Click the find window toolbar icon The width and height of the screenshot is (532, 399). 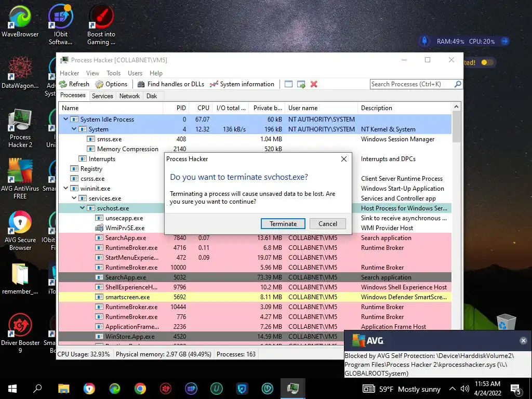point(288,84)
